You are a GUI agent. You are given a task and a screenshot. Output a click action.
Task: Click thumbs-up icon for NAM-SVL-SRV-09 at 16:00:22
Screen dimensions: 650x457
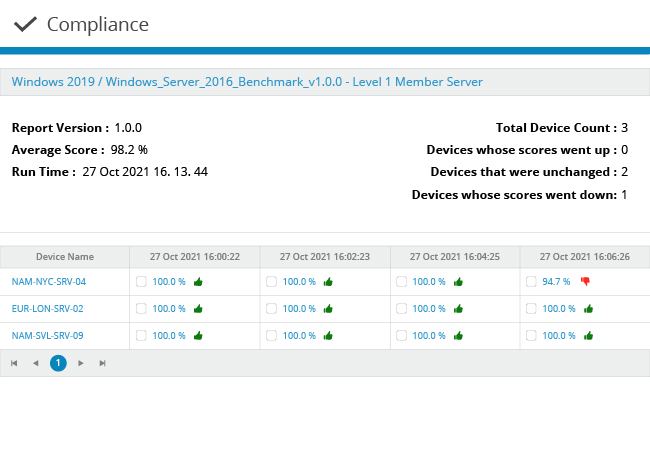198,336
